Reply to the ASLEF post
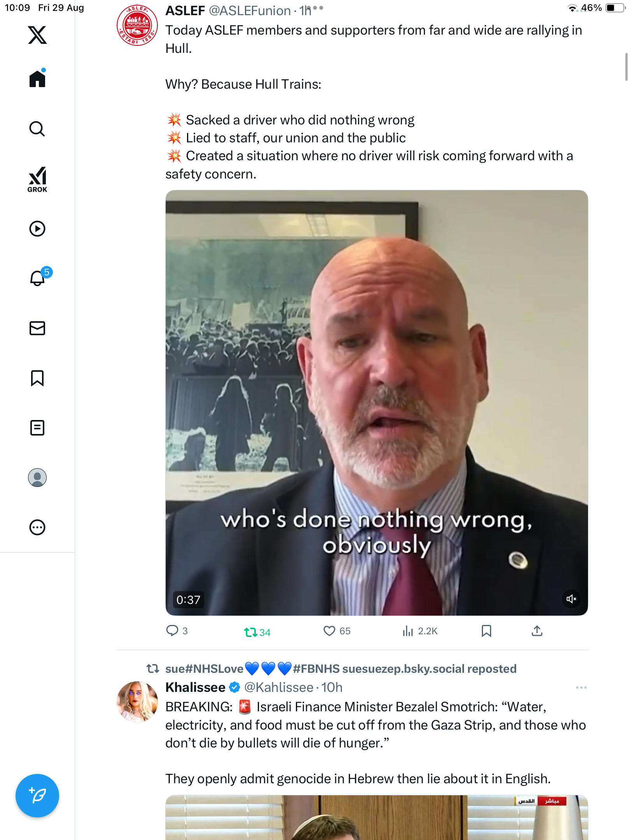Screen dimensions: 630x840 pos(172,631)
